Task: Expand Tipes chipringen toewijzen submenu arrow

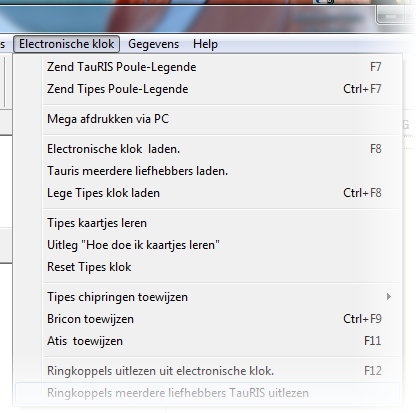Action: coord(389,297)
